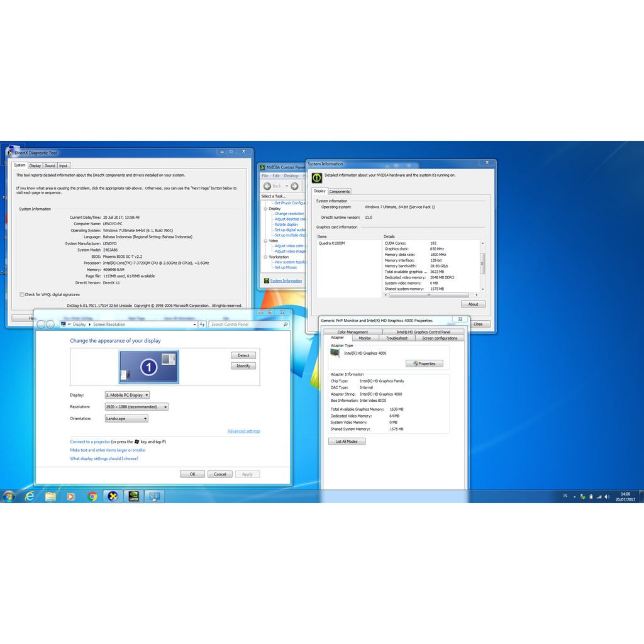This screenshot has height=644, width=644.
Task: Open Windows Explorer folder taskbar icon
Action: pyautogui.click(x=50, y=496)
